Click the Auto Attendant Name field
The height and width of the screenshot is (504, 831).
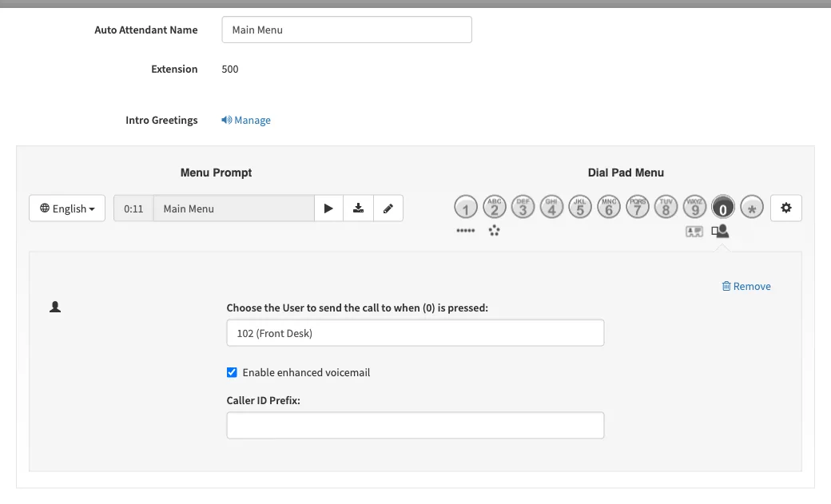[x=347, y=30]
